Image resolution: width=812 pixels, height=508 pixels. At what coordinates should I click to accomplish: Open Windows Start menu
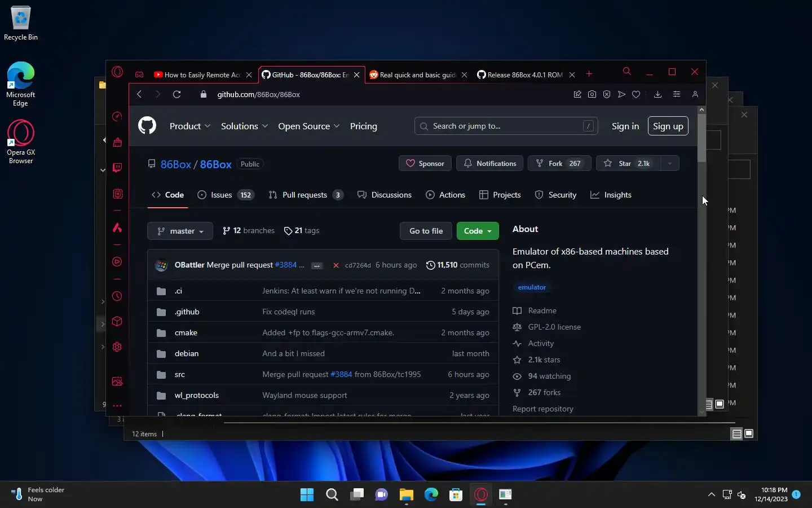pyautogui.click(x=307, y=494)
